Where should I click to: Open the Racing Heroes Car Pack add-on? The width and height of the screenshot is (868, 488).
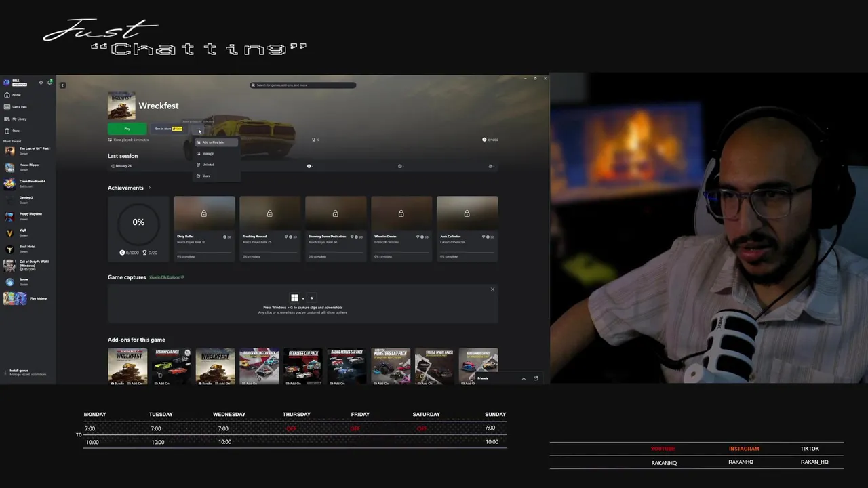click(x=347, y=367)
